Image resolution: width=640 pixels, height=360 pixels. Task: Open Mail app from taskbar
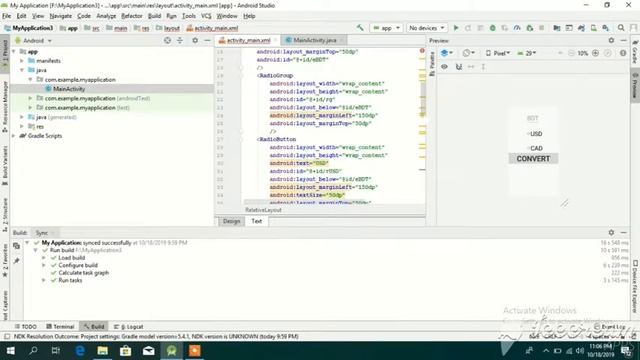(x=149, y=351)
